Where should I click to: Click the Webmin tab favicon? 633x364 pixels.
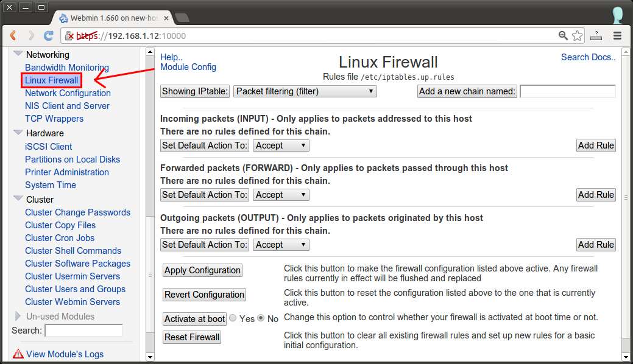63,18
